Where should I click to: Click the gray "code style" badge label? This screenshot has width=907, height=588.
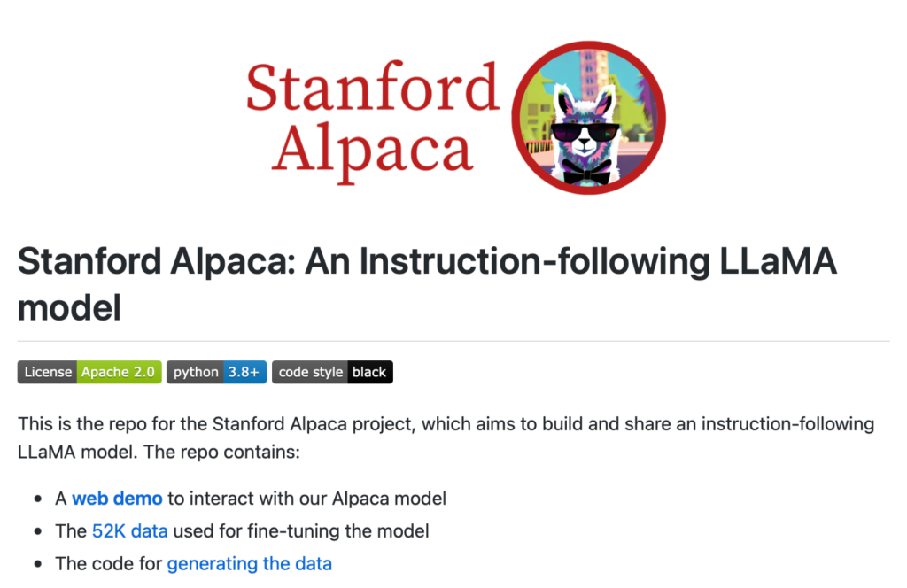point(310,372)
